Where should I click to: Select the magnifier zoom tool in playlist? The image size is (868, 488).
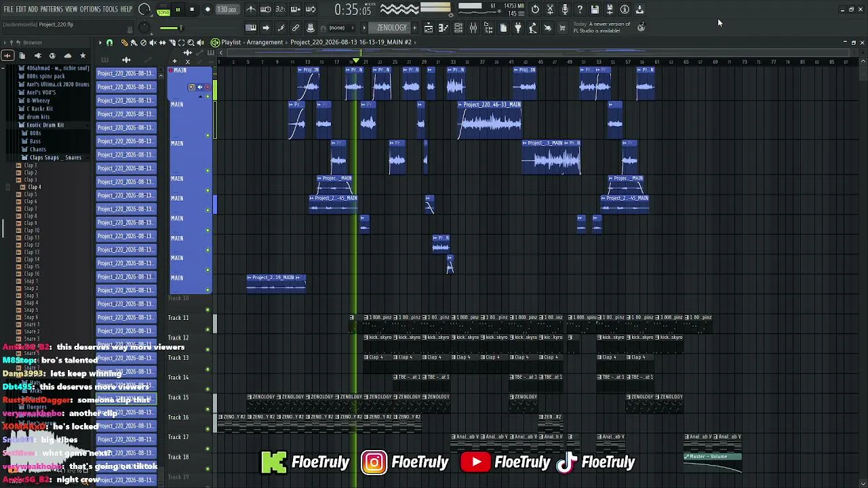click(191, 43)
